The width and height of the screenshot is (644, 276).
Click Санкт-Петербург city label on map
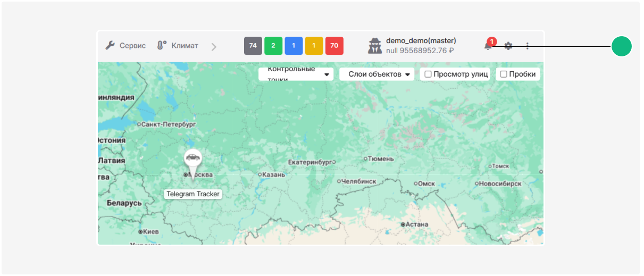click(x=169, y=124)
